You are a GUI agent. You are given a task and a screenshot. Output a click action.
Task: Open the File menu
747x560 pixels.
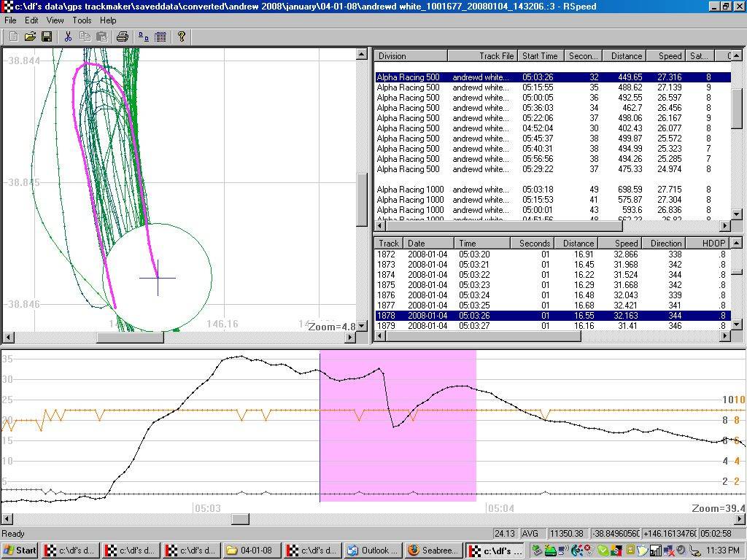click(11, 20)
